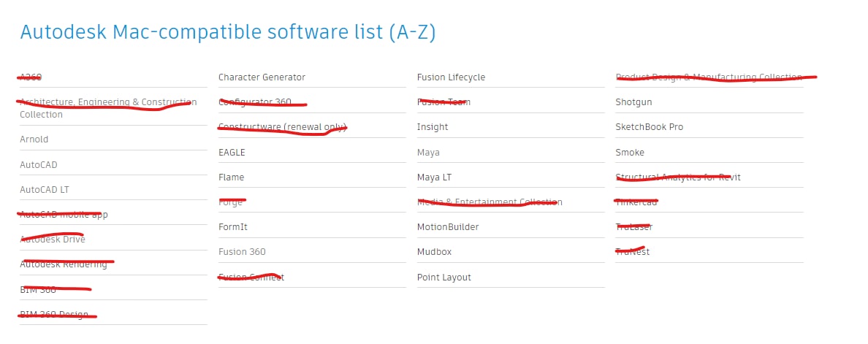Click Product Design & Manufacturing Collection
The width and height of the screenshot is (868, 344).
[709, 77]
